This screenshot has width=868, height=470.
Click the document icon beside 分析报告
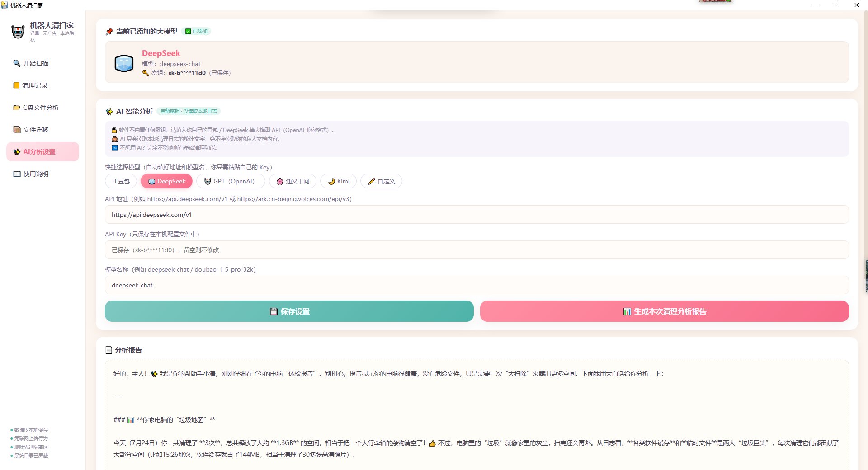108,350
